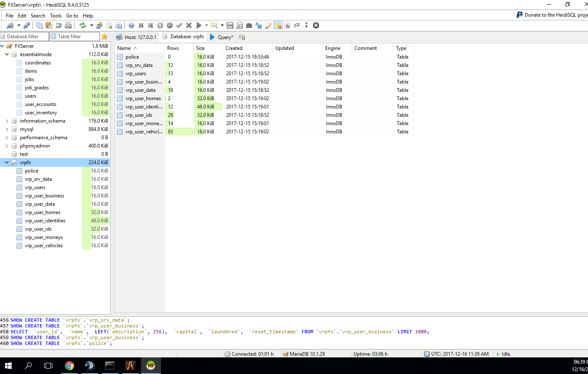Expand the information_schema database node
Image resolution: width=588 pixels, height=374 pixels.
pyautogui.click(x=7, y=121)
